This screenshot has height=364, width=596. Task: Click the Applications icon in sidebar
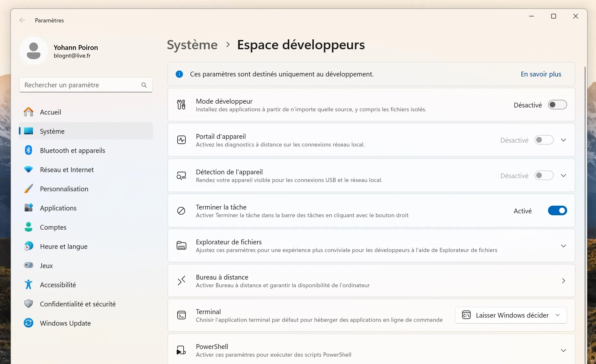tap(28, 208)
